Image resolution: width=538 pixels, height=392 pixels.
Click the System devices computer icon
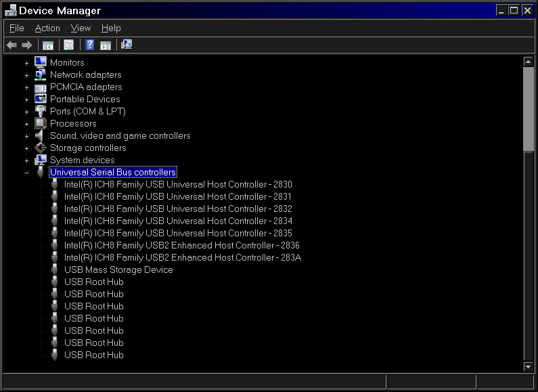point(41,160)
